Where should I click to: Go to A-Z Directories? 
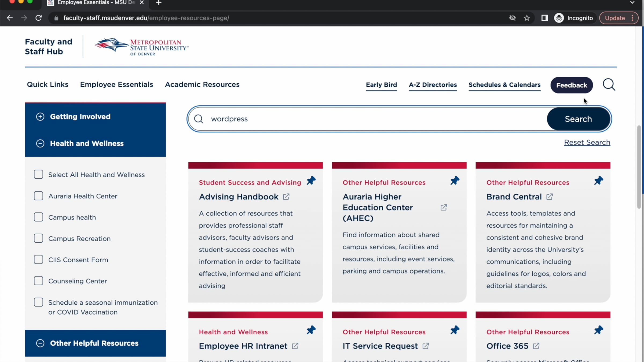[433, 85]
